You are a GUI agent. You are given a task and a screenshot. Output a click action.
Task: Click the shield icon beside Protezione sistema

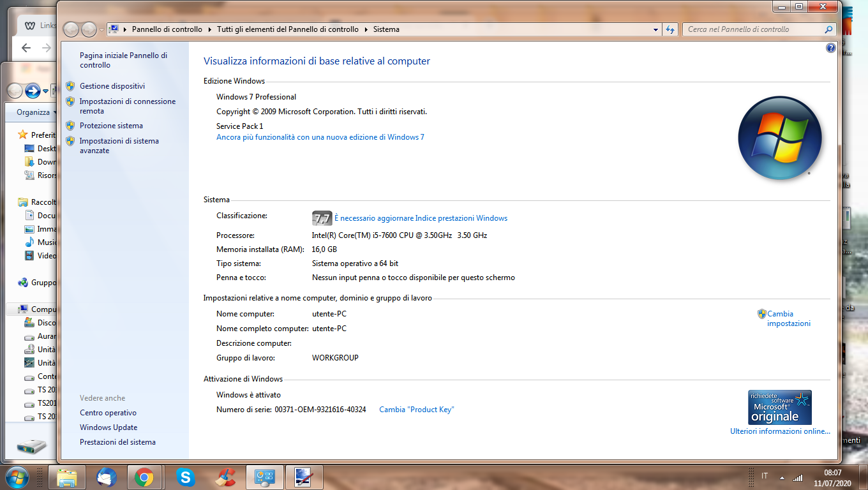(71, 126)
